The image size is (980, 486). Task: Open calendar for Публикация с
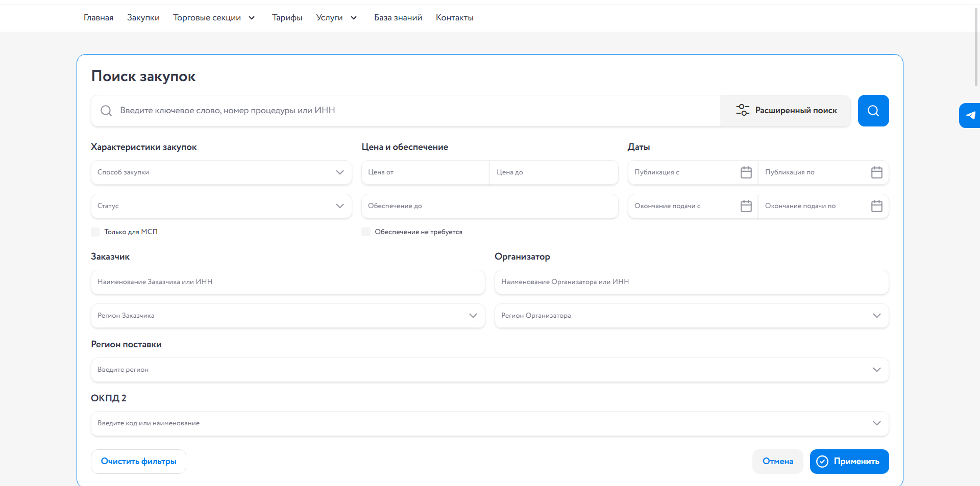746,172
